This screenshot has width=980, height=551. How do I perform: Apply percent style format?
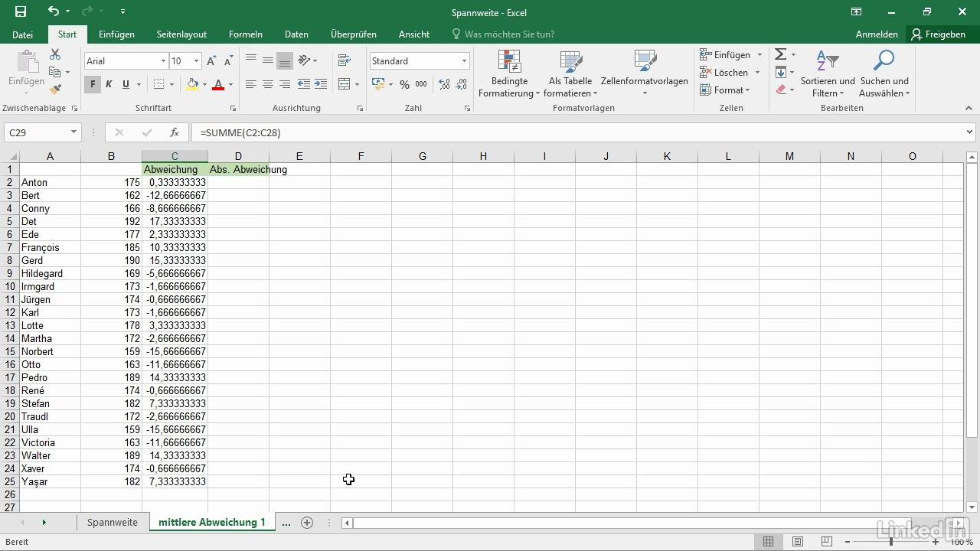[x=404, y=84]
